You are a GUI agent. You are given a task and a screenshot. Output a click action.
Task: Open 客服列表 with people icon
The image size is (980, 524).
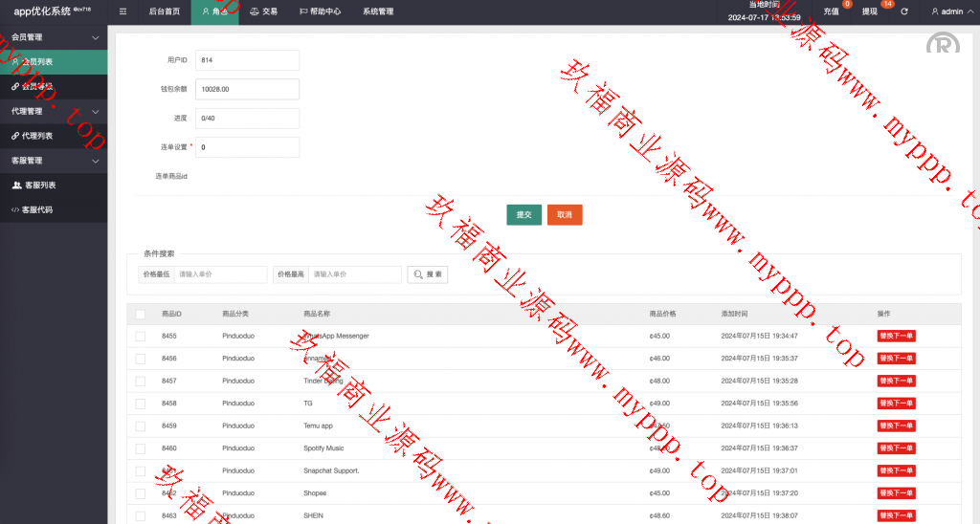click(x=16, y=185)
